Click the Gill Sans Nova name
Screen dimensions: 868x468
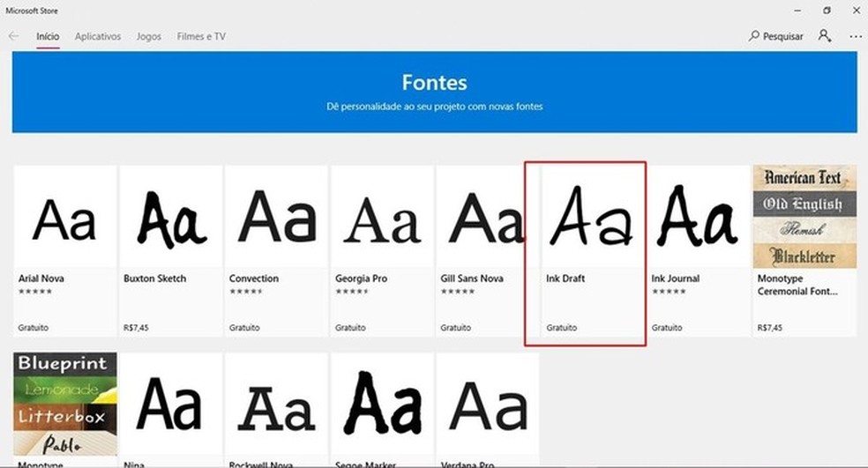click(472, 279)
